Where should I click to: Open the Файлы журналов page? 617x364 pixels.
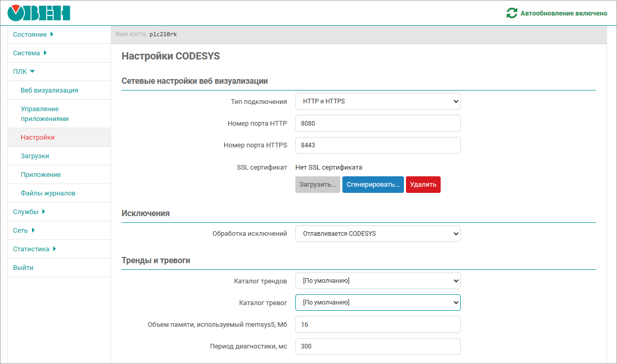(48, 193)
